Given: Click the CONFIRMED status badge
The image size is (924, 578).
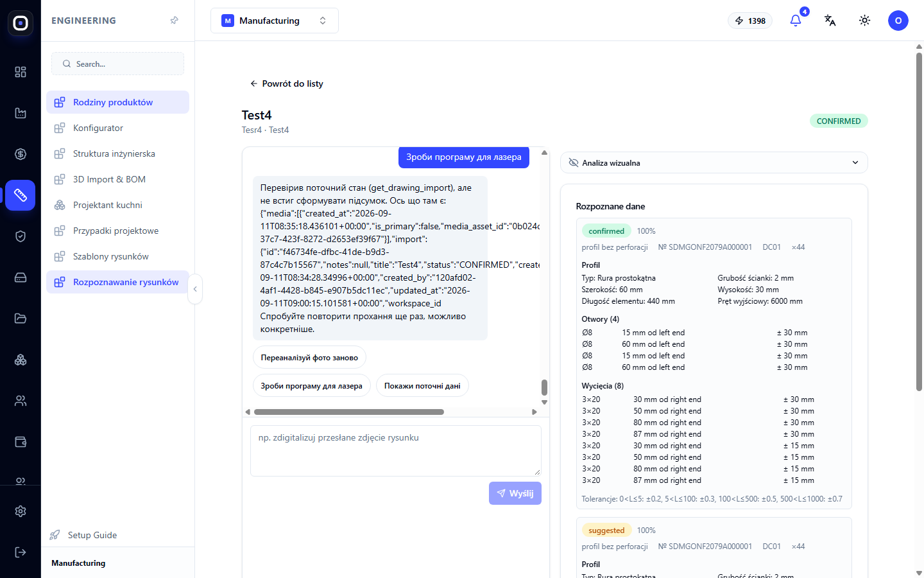Looking at the screenshot, I should click(839, 121).
